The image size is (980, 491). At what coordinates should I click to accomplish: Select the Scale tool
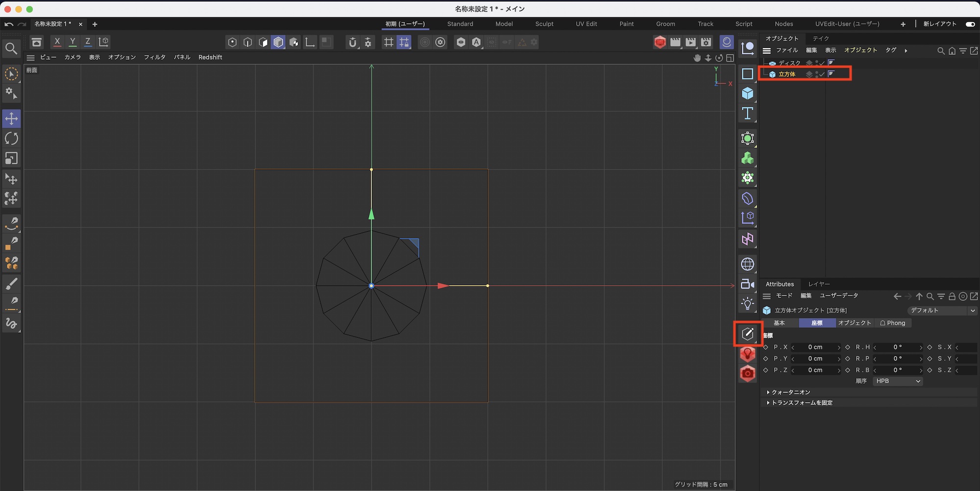[11, 158]
